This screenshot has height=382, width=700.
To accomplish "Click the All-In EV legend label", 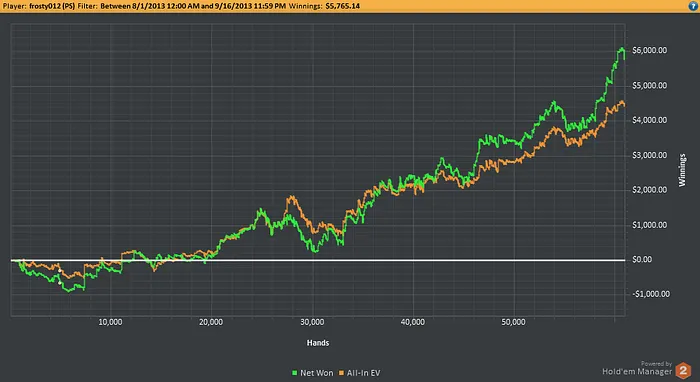I will pyautogui.click(x=363, y=373).
